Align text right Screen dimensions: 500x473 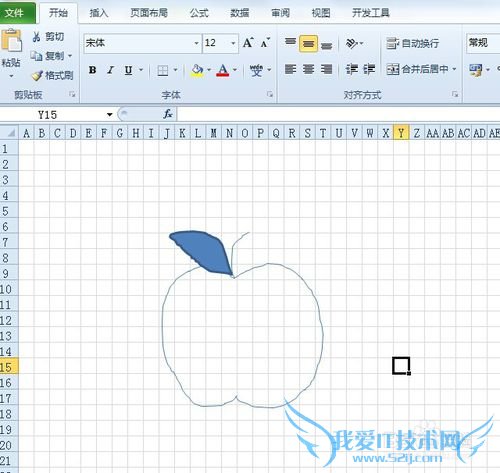pos(326,69)
